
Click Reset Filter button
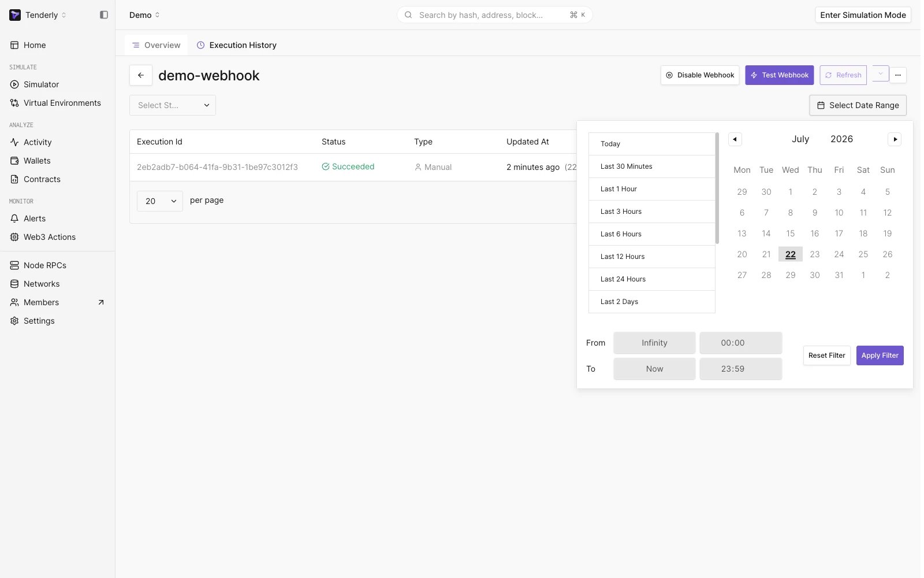click(x=826, y=355)
